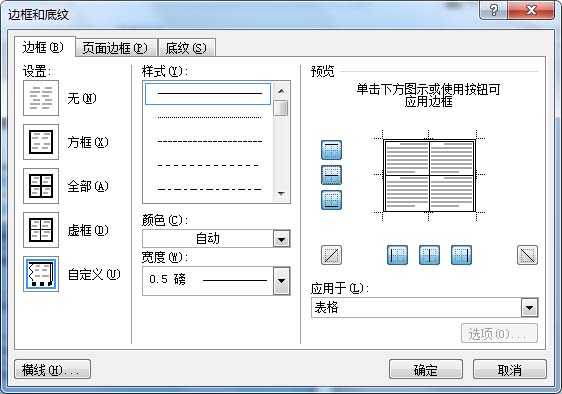Click the 自定义(U) label text

94,275
